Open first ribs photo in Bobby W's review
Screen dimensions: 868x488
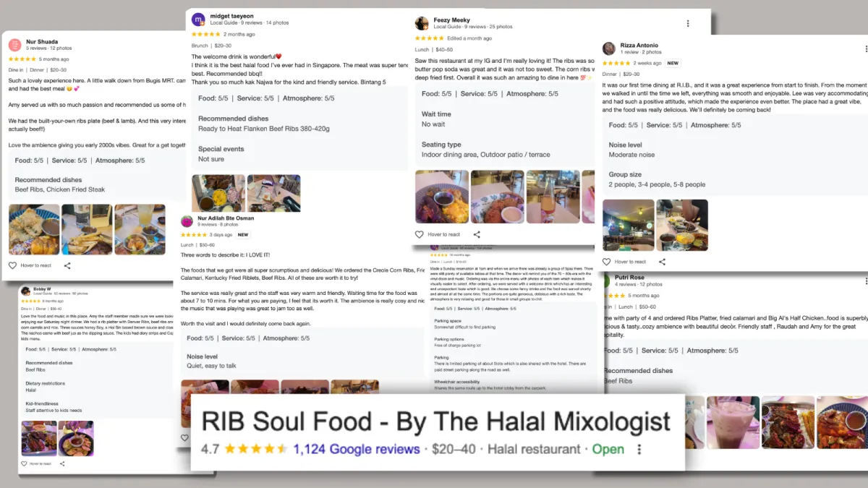click(39, 438)
